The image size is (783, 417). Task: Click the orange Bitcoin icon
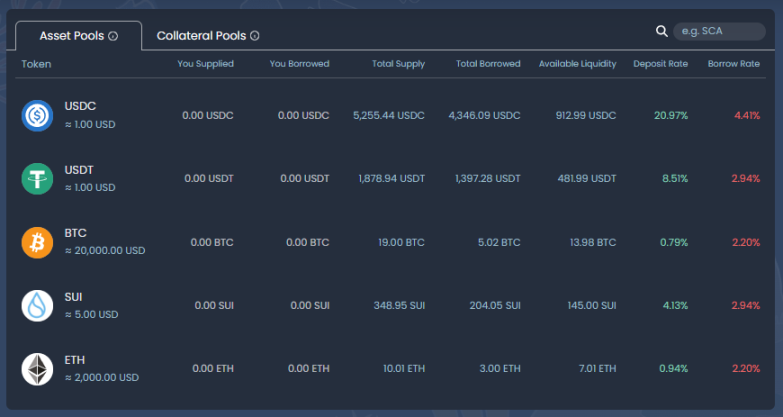click(x=37, y=242)
